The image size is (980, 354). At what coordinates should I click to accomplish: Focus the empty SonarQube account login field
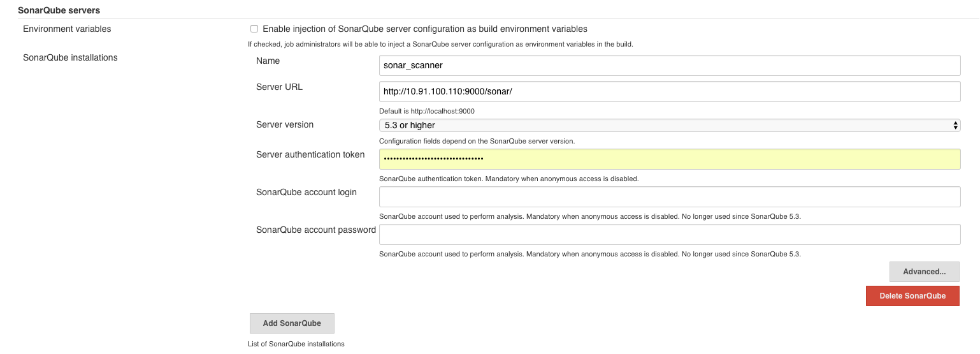click(x=669, y=197)
